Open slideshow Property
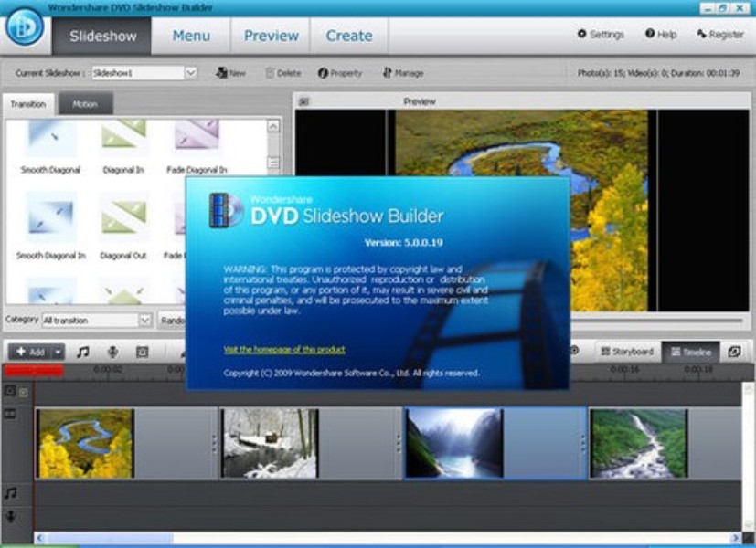The image size is (756, 548). [x=339, y=73]
